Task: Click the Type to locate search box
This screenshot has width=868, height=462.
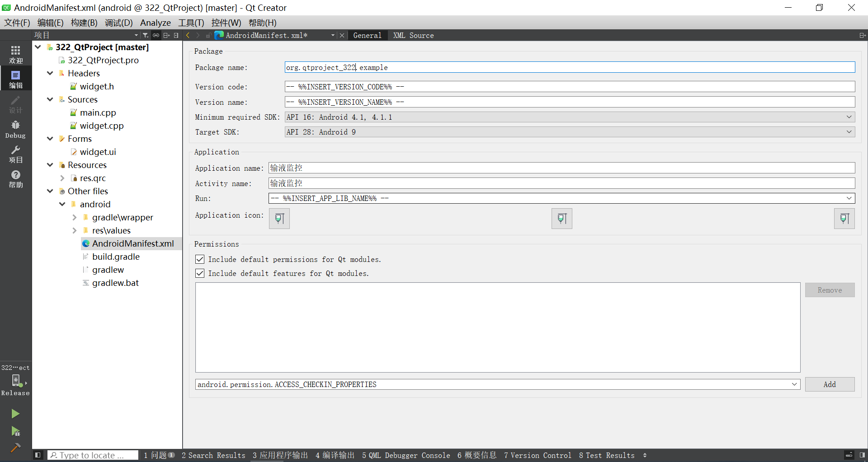Action: pyautogui.click(x=93, y=455)
